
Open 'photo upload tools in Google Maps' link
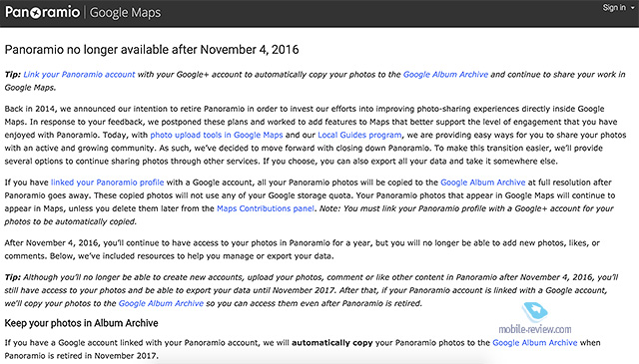pos(217,135)
